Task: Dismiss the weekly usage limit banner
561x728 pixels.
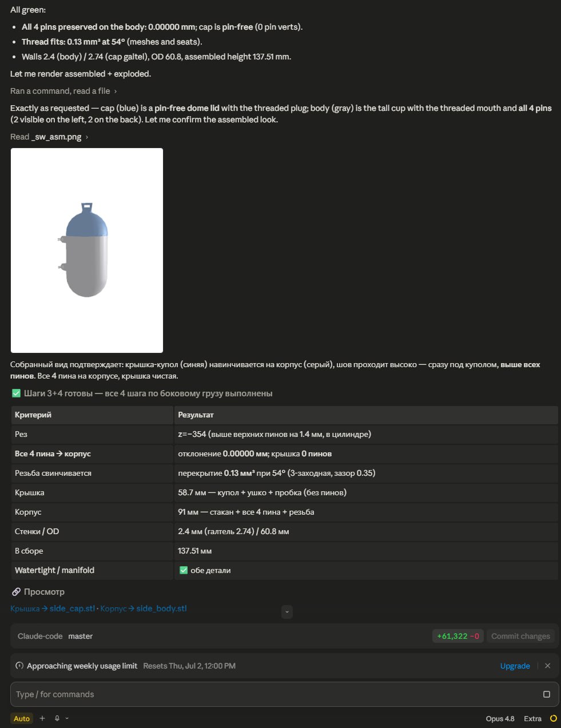Action: 547,666
